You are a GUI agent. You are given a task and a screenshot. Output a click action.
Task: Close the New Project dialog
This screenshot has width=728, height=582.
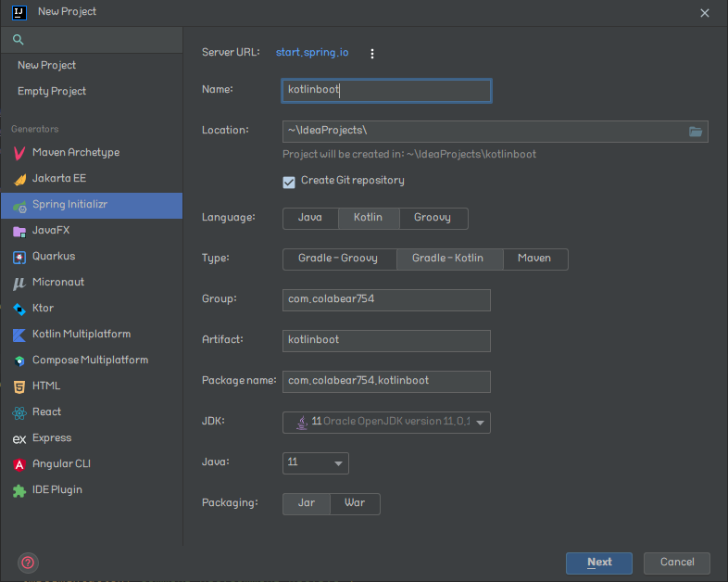[x=704, y=13]
